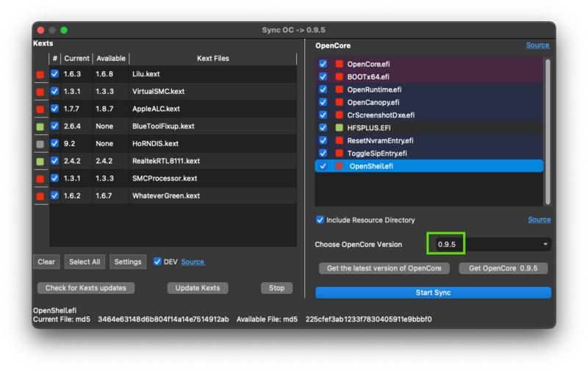588x371 pixels.
Task: Sort by the Current column header
Action: pyautogui.click(x=77, y=59)
